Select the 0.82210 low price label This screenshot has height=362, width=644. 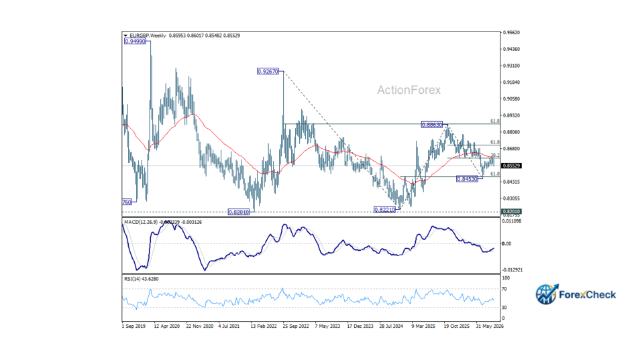384,210
